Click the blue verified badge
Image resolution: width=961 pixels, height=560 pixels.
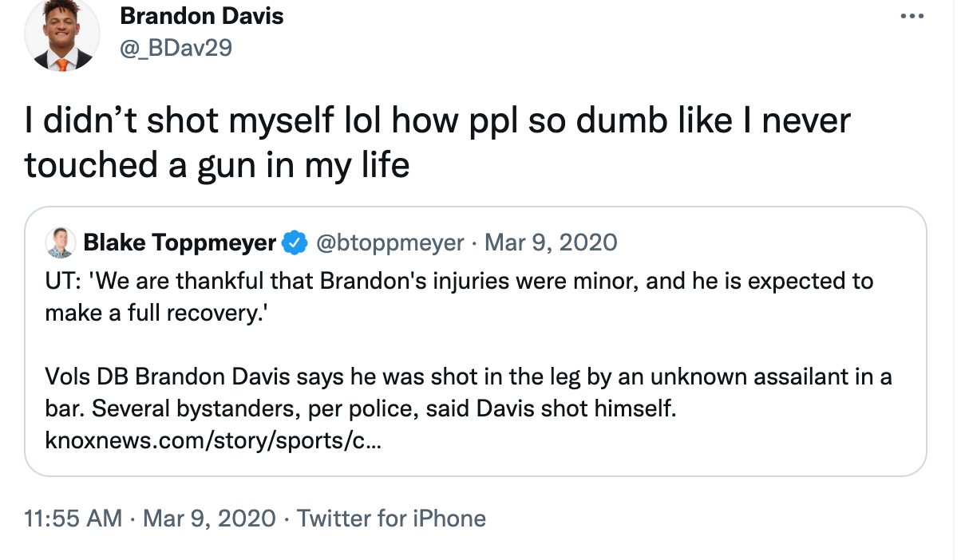296,243
